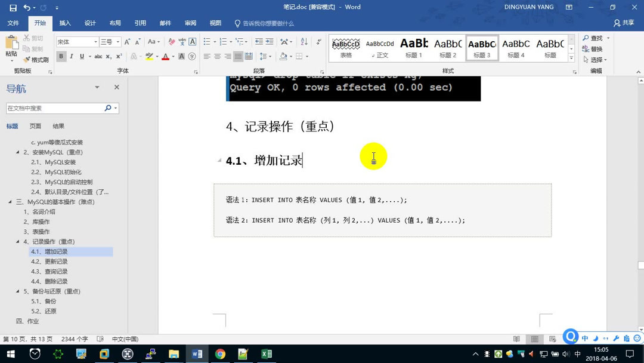Switch to Read Mode via status bar icon

516,339
